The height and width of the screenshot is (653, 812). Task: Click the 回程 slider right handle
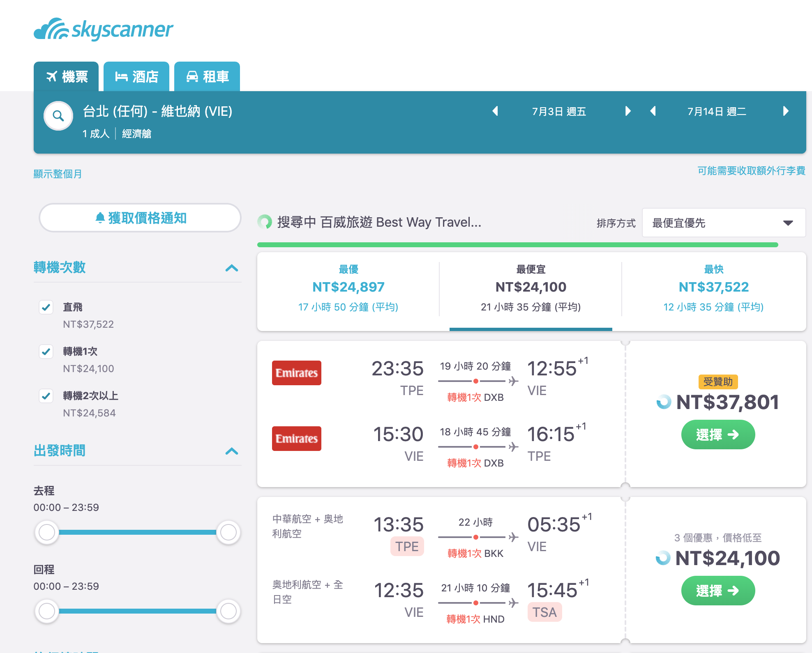(228, 611)
